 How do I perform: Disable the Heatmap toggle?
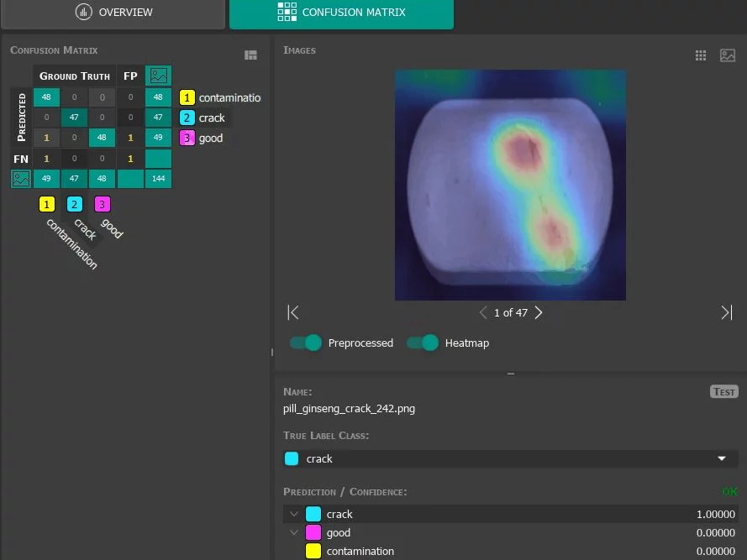pos(423,343)
